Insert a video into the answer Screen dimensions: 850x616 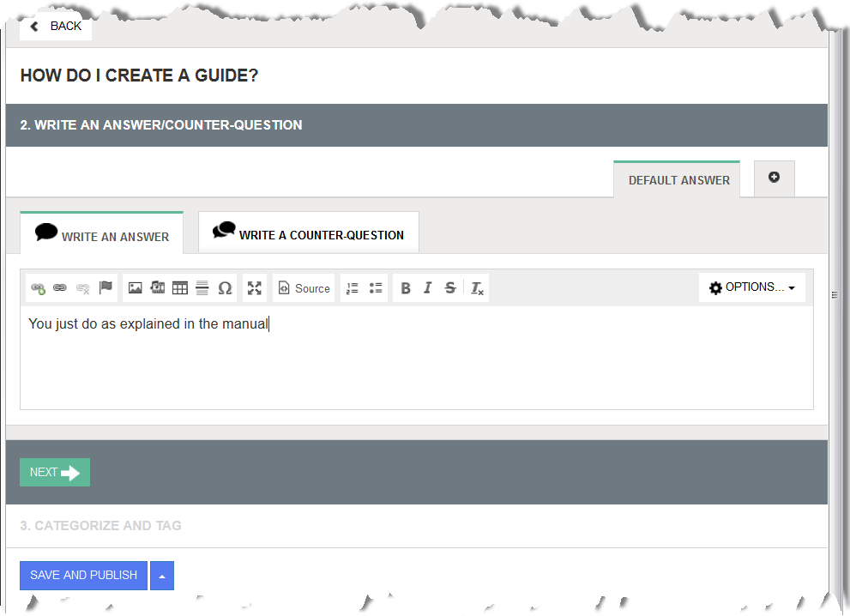(x=158, y=287)
